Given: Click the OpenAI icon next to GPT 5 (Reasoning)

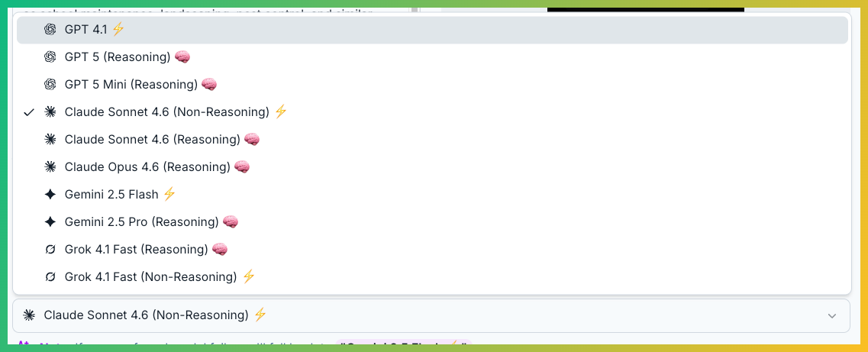Looking at the screenshot, I should (x=50, y=57).
